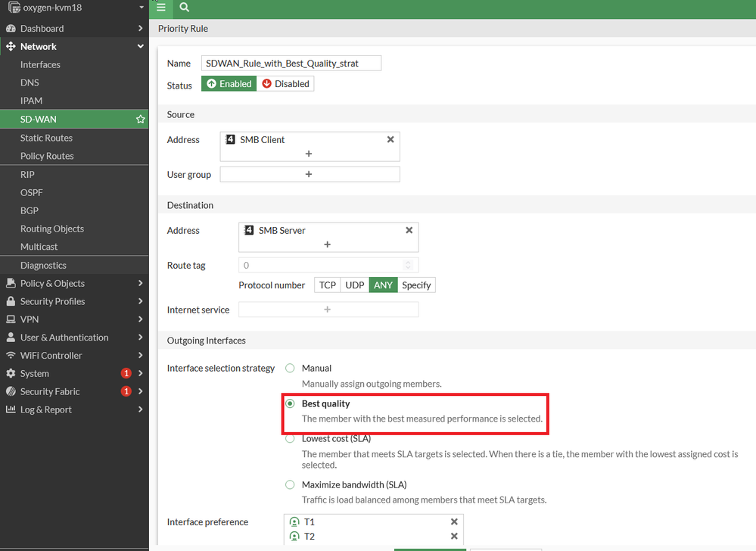This screenshot has height=551, width=756.
Task: Click the SD-WAN favorite star icon
Action: tap(140, 119)
